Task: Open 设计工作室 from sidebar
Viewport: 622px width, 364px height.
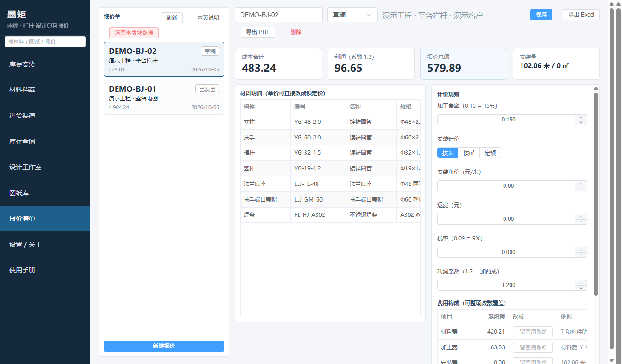Action: coord(45,167)
